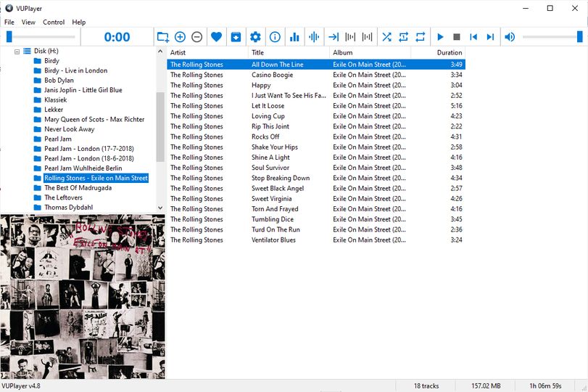Viewport: 588px width, 392px height.
Task: Start playback with play button
Action: click(x=440, y=37)
